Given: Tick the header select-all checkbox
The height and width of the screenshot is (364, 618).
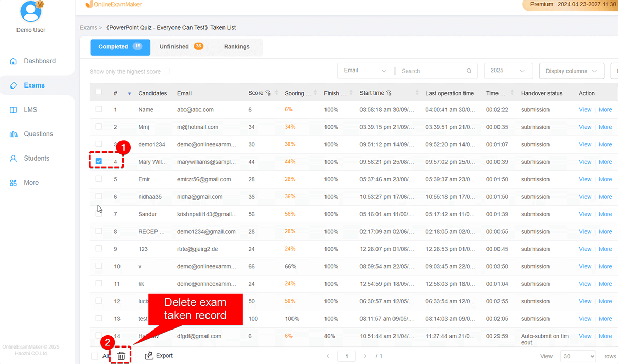Looking at the screenshot, I should (99, 93).
